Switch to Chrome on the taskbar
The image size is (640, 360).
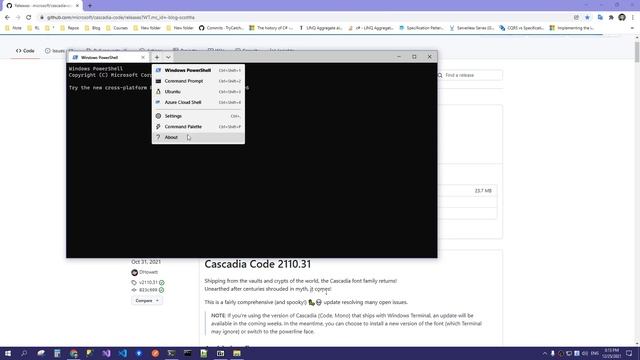[73, 353]
